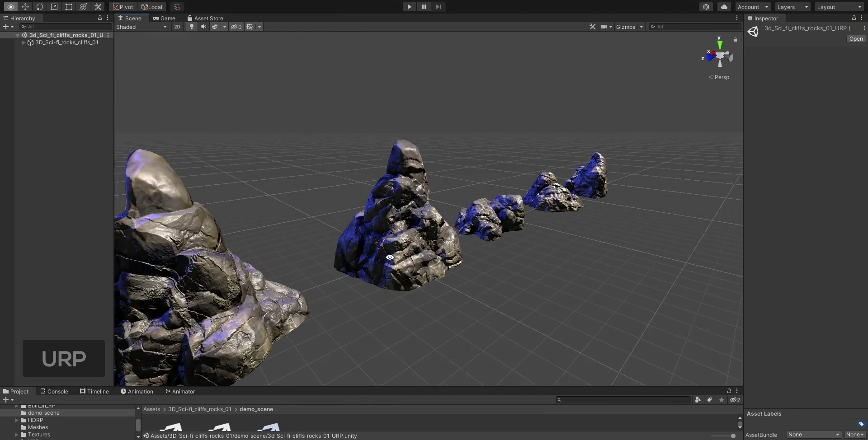Open the Gizmos dropdown arrow
868x440 pixels.
[x=642, y=27]
